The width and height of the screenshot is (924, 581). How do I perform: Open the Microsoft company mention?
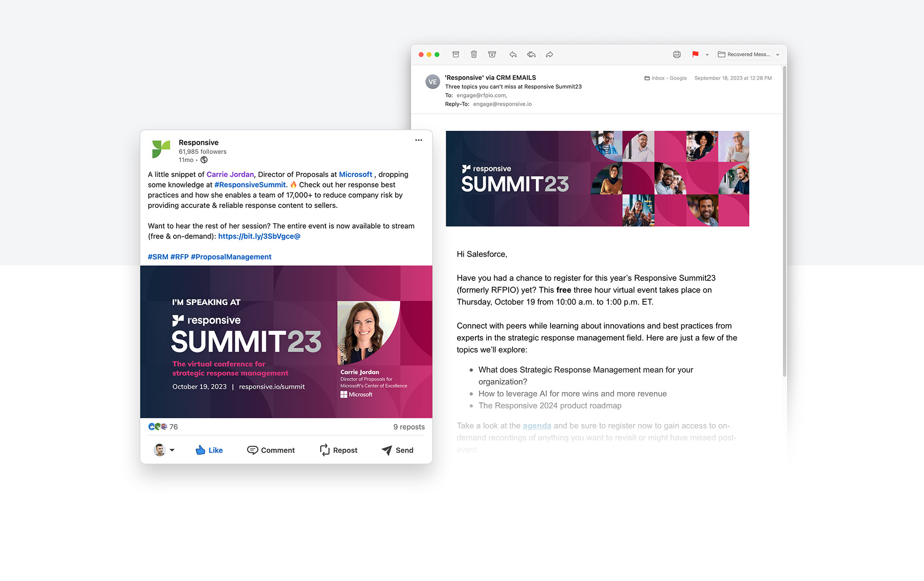[x=356, y=175]
